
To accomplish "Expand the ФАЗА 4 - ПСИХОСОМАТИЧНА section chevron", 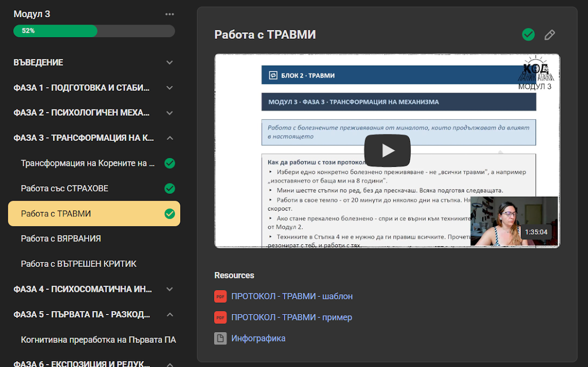I will point(170,289).
